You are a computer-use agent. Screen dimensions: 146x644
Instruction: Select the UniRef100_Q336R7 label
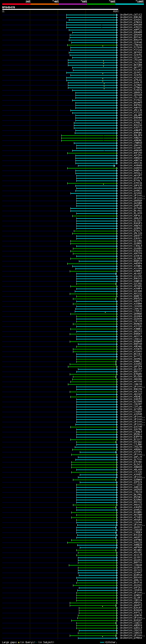[131, 148]
